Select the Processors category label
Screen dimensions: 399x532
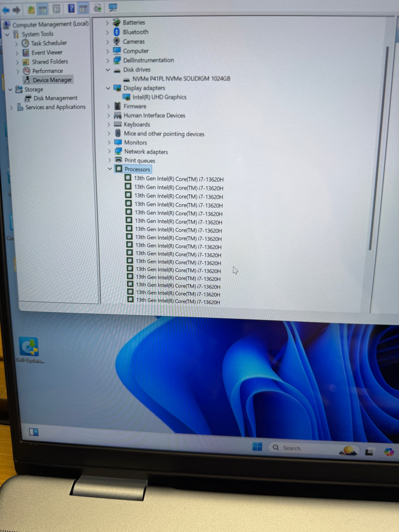tap(137, 169)
